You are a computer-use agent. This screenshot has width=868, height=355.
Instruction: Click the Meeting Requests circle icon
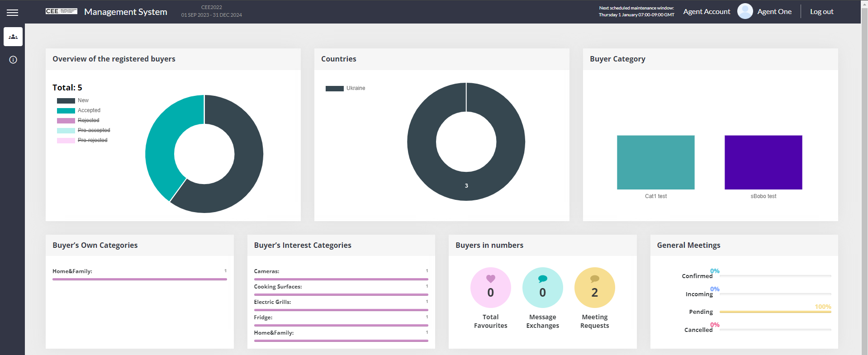coord(594,288)
